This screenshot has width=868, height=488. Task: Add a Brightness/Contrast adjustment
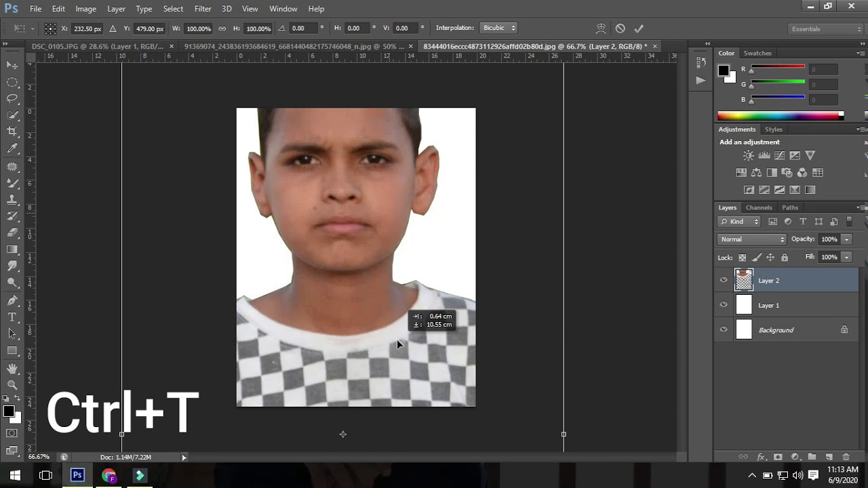click(749, 156)
